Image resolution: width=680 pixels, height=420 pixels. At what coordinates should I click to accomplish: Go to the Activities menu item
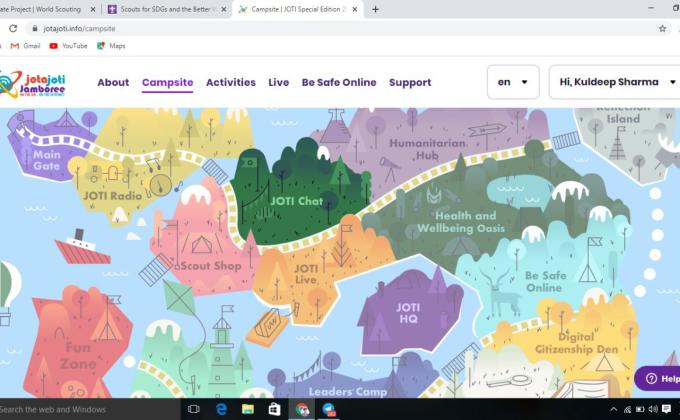pos(231,82)
